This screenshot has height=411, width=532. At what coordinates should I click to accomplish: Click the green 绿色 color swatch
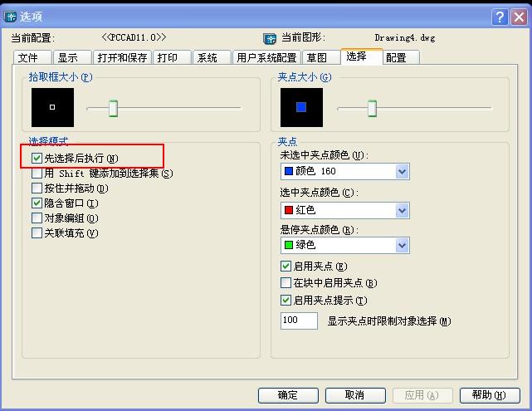(x=289, y=245)
